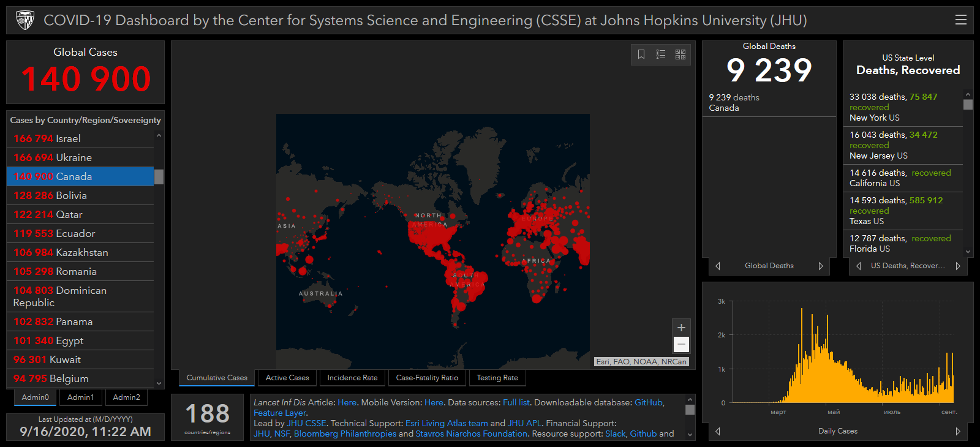Select the Admin0 tab
Image resolution: width=980 pixels, height=447 pixels.
(36, 397)
